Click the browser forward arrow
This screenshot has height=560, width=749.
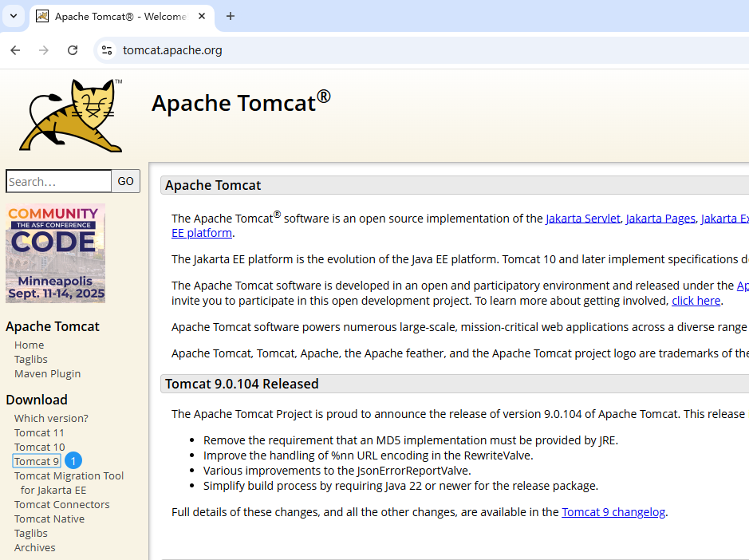click(x=43, y=50)
